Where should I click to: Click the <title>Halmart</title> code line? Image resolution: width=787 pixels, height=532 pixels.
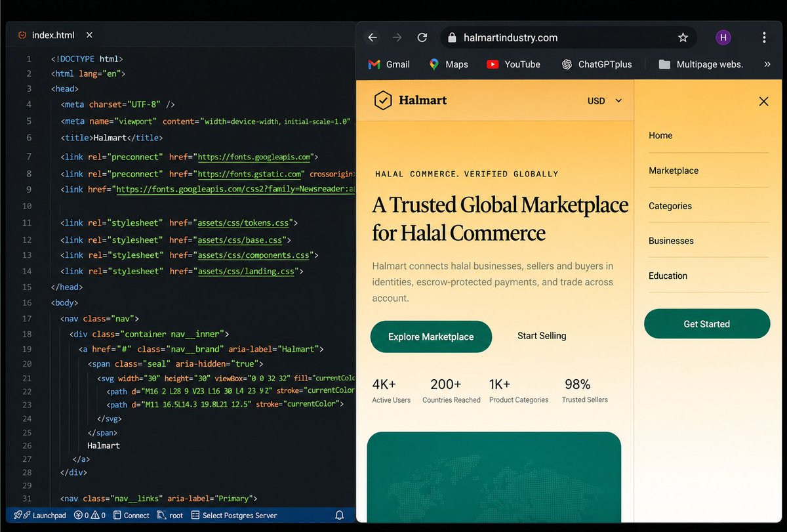(x=111, y=138)
